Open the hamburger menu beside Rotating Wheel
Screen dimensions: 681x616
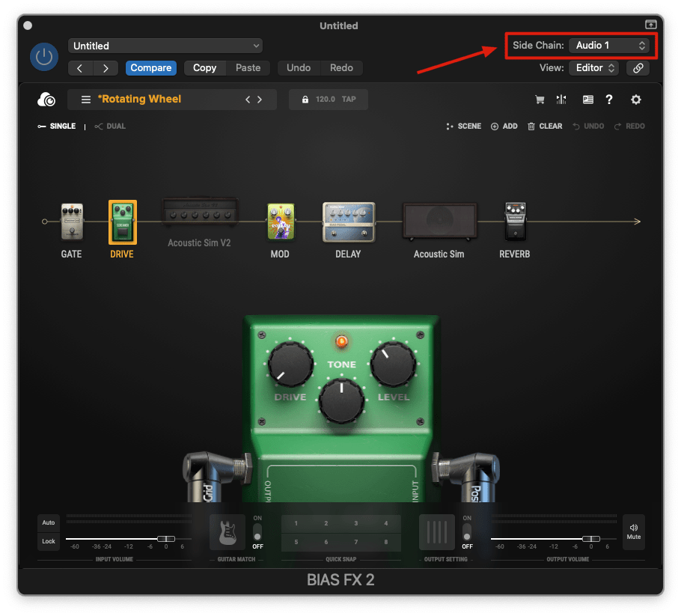[85, 99]
